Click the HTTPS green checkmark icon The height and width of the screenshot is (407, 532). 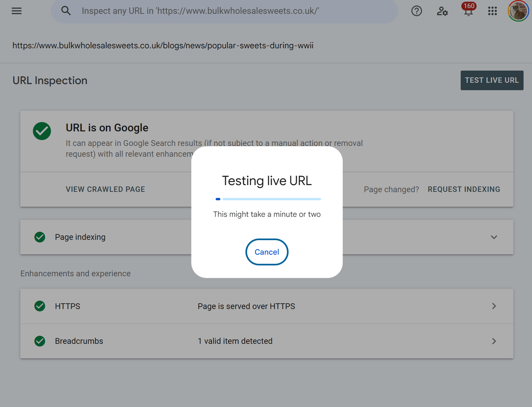coord(40,306)
